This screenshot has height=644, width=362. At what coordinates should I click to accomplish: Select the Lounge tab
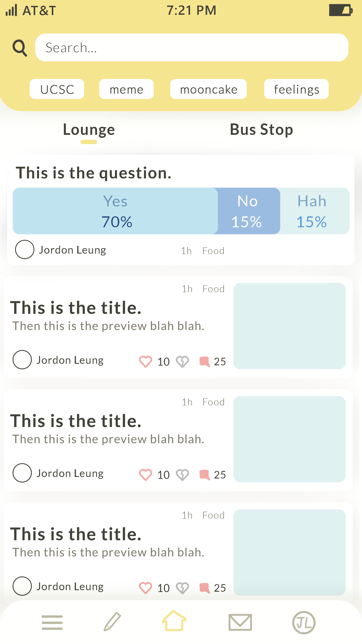coord(89,129)
